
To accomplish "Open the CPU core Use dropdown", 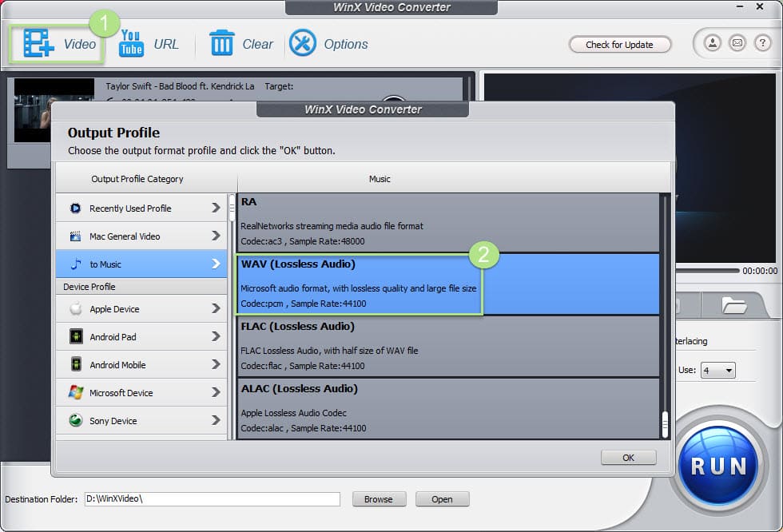I will (717, 371).
